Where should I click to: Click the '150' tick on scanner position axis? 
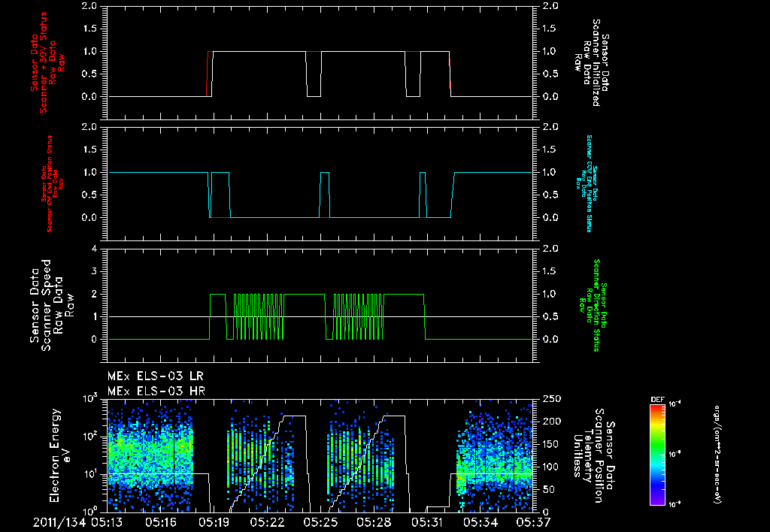pos(552,444)
